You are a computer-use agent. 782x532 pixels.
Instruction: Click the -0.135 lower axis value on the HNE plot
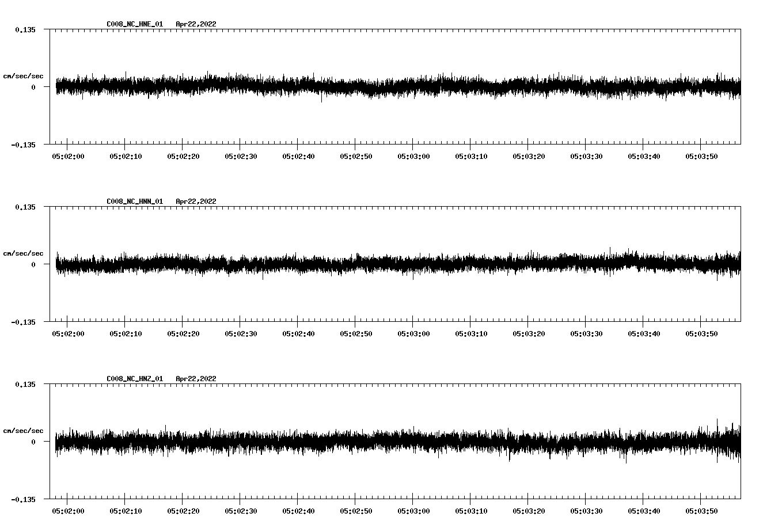[x=23, y=145]
